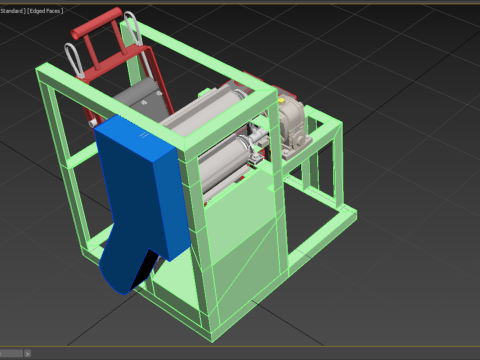This screenshot has width=480, height=360.
Task: Select the yellow cap on the gearbox
Action: (x=281, y=100)
